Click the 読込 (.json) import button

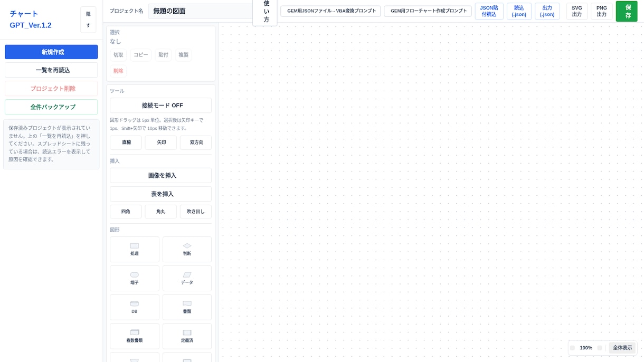pos(519,11)
